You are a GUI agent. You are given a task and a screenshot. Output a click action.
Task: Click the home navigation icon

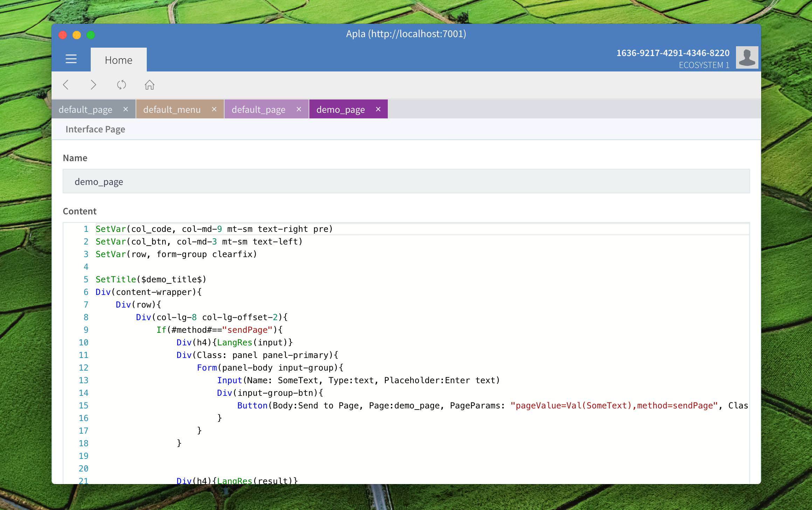pyautogui.click(x=150, y=85)
